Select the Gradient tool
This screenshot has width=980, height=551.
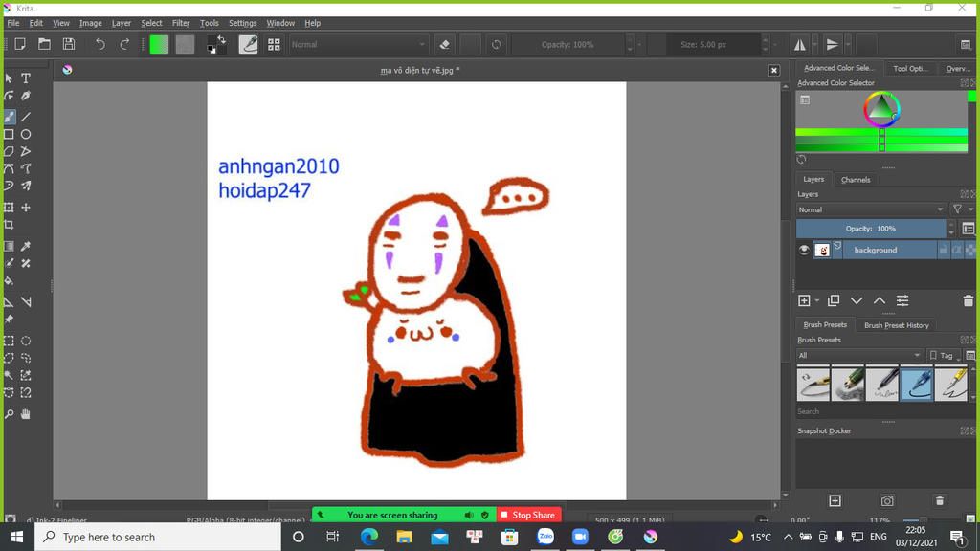tap(9, 246)
